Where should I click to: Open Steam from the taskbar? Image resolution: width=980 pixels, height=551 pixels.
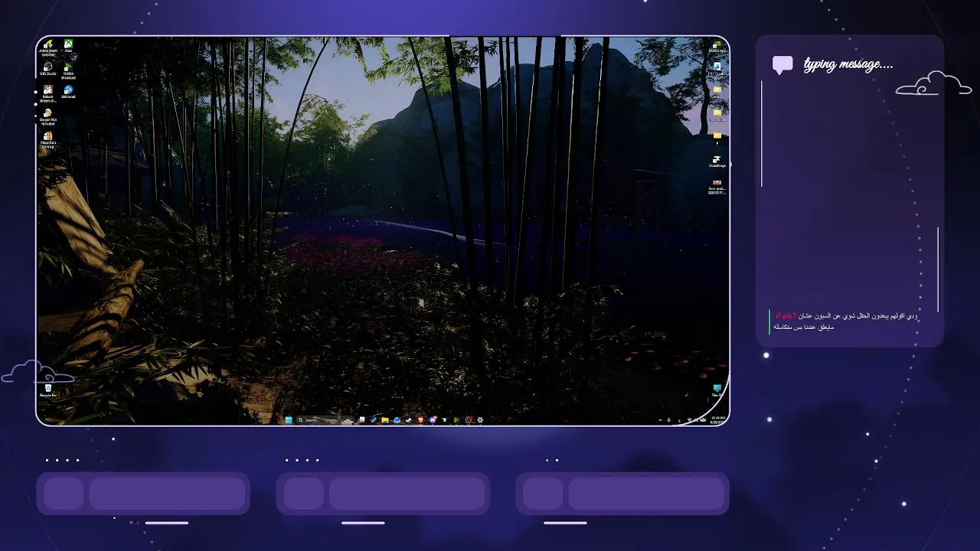pos(409,420)
